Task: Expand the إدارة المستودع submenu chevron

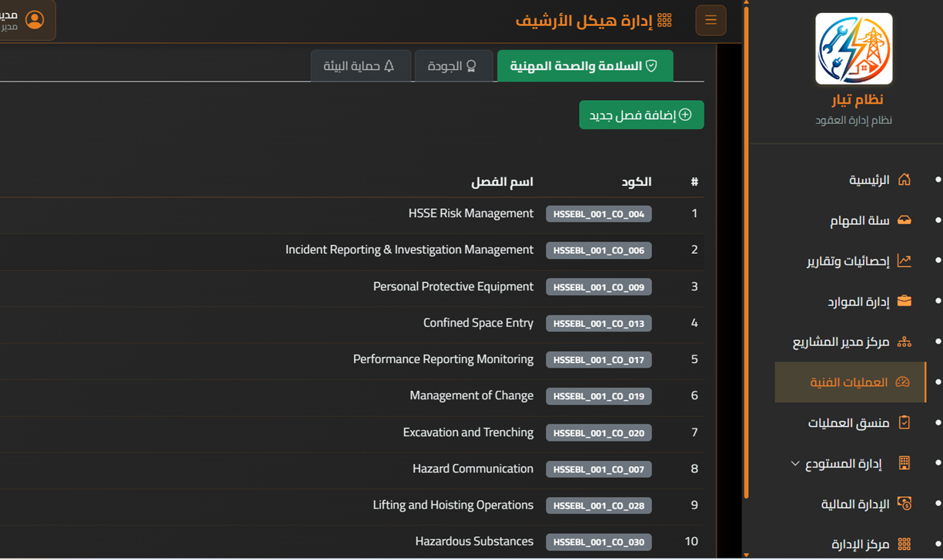Action: 795,463
